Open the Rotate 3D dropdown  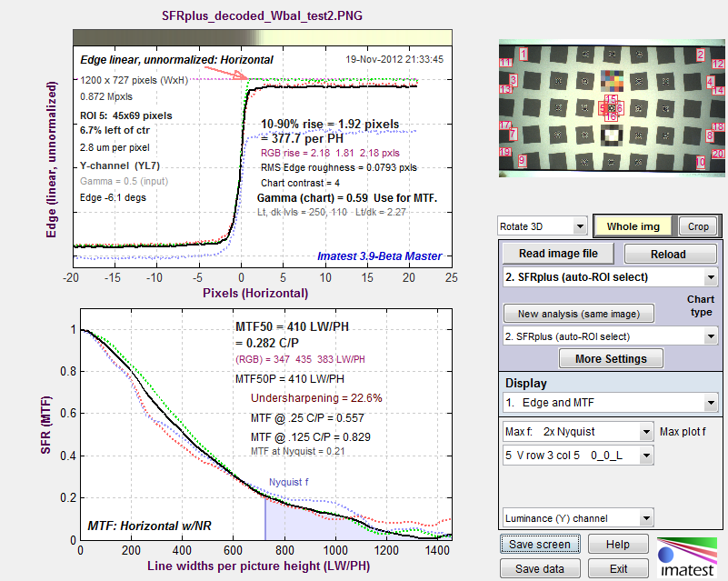[x=542, y=226]
